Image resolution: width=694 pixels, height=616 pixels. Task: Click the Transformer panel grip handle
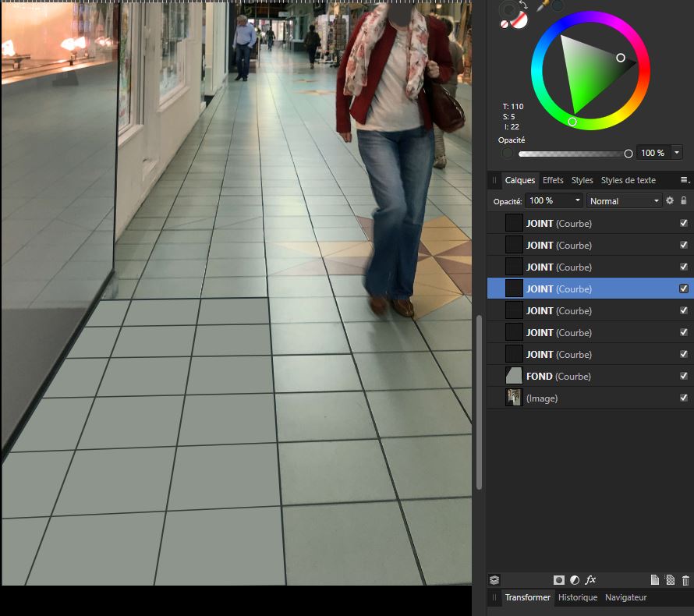(494, 597)
